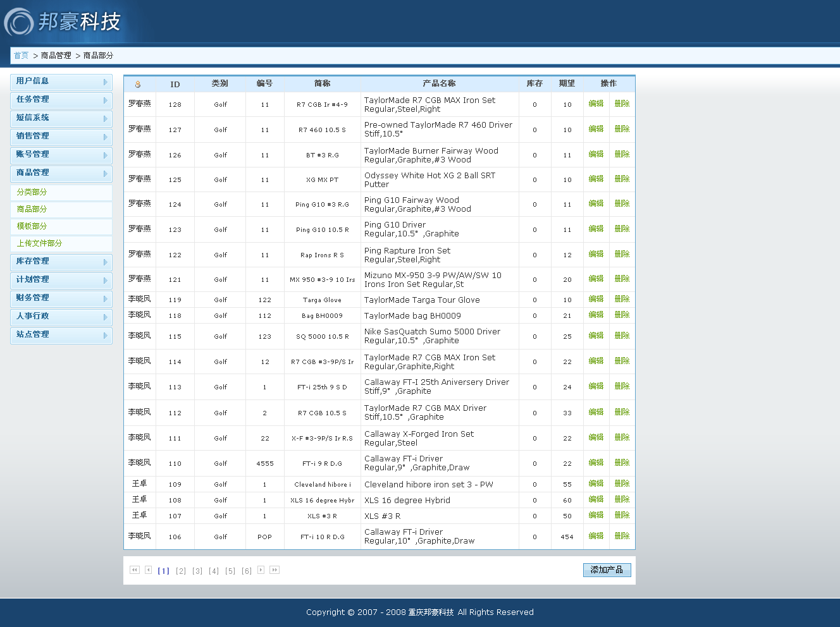
Task: Expand 账号管理 menu arrow
Action: coord(105,155)
